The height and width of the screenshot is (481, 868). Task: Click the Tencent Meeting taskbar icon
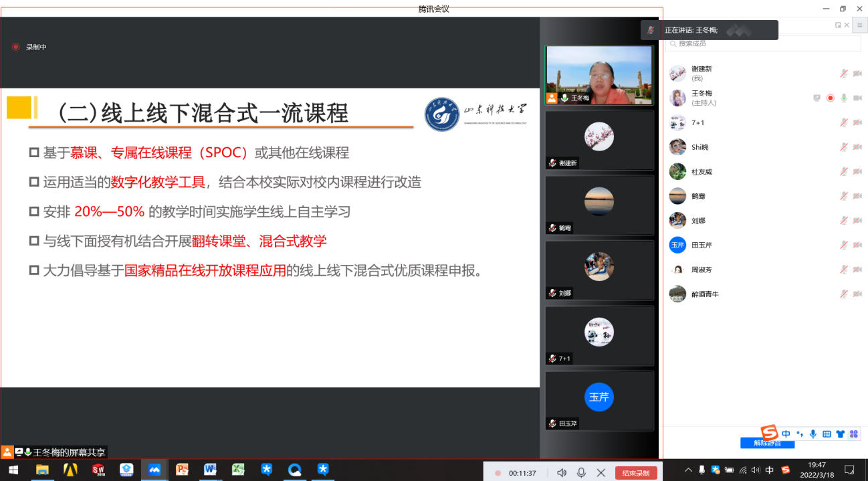pos(154,470)
